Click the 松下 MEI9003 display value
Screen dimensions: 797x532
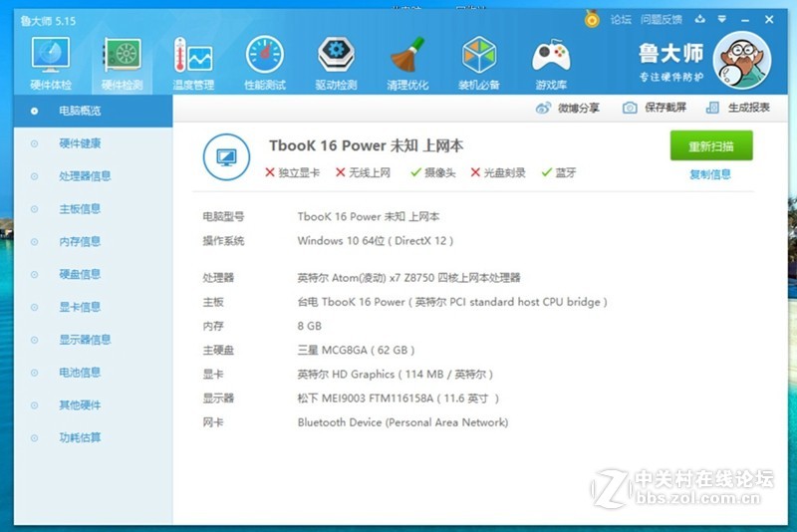tap(398, 399)
